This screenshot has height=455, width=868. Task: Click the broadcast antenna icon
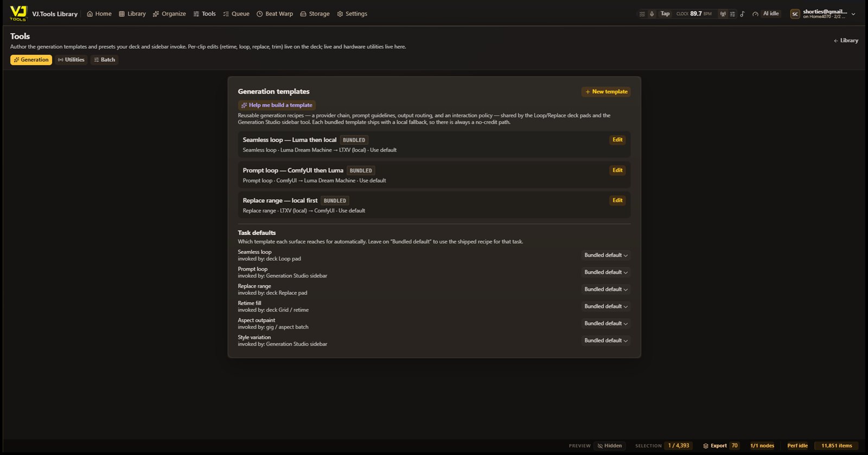[x=723, y=14]
